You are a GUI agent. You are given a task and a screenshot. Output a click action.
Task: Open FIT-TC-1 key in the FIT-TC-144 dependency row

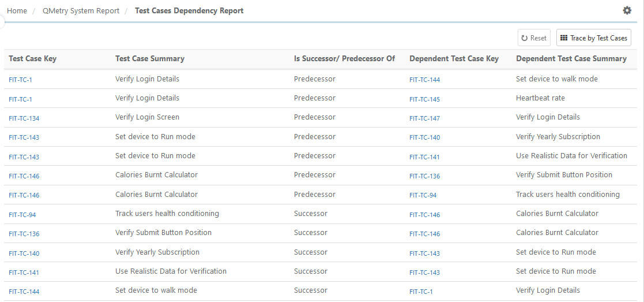click(x=20, y=80)
